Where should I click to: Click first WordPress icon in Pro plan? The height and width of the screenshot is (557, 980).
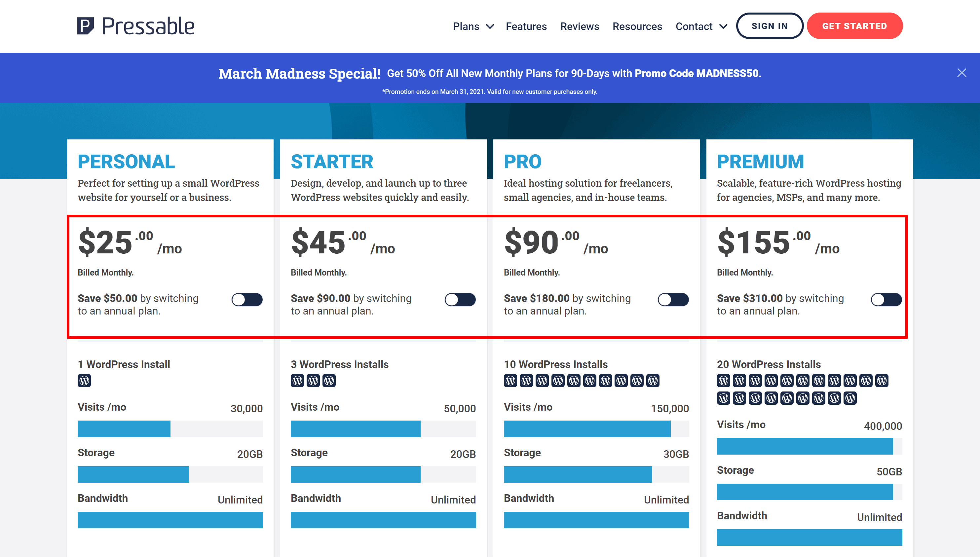pos(510,381)
